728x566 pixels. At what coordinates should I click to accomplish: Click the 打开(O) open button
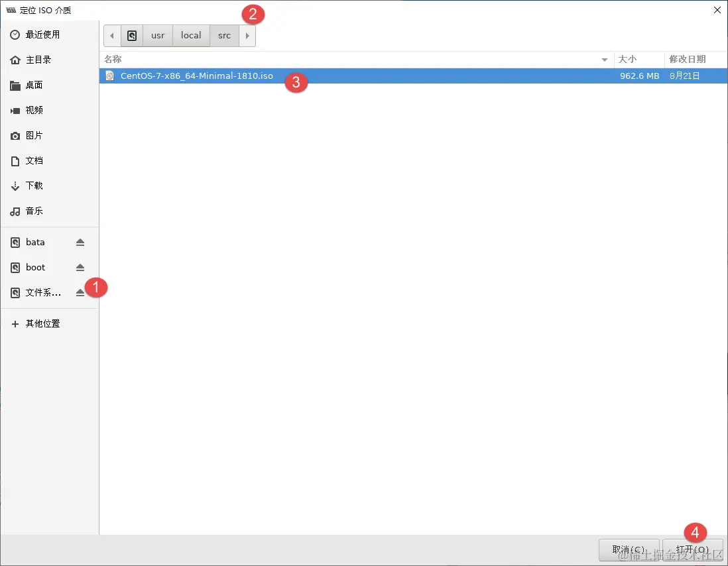click(692, 550)
